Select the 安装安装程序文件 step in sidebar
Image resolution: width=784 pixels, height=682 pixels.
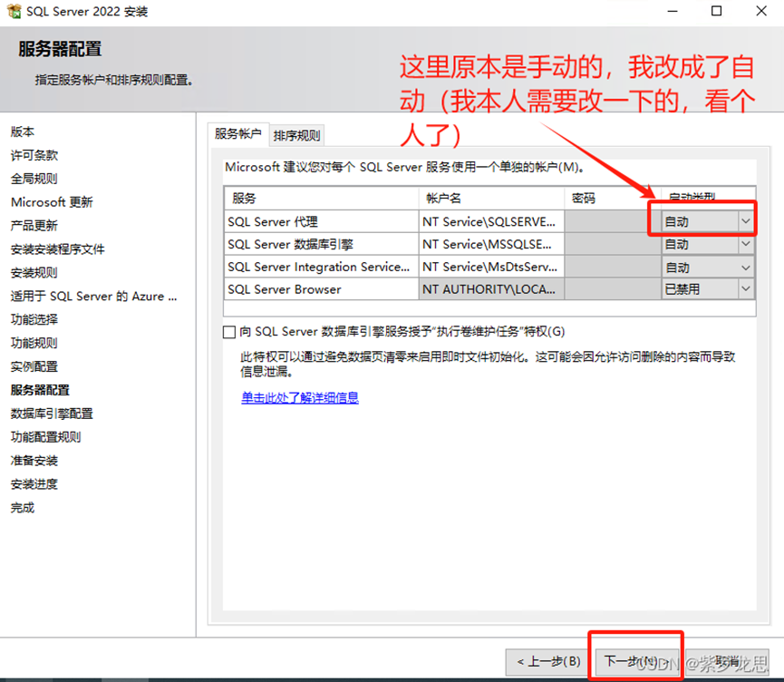pyautogui.click(x=58, y=249)
